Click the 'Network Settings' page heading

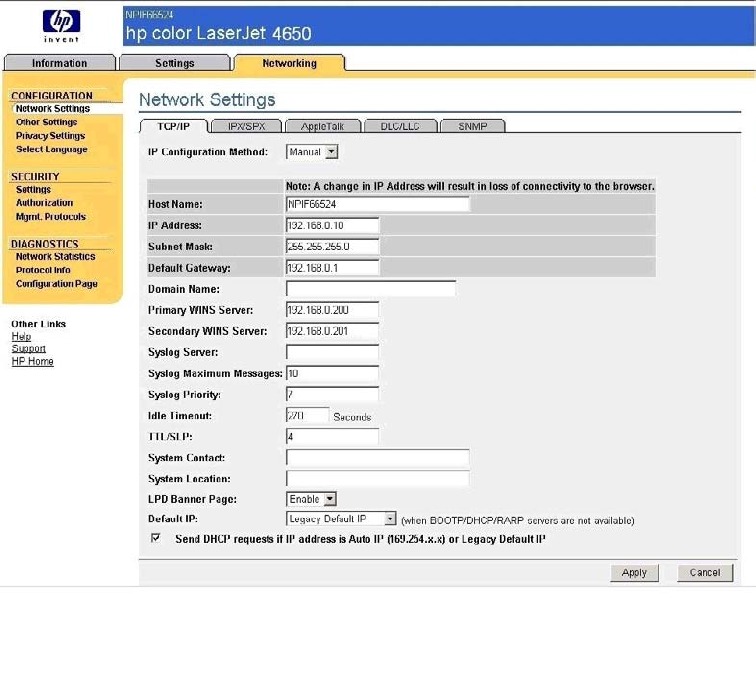pos(207,100)
